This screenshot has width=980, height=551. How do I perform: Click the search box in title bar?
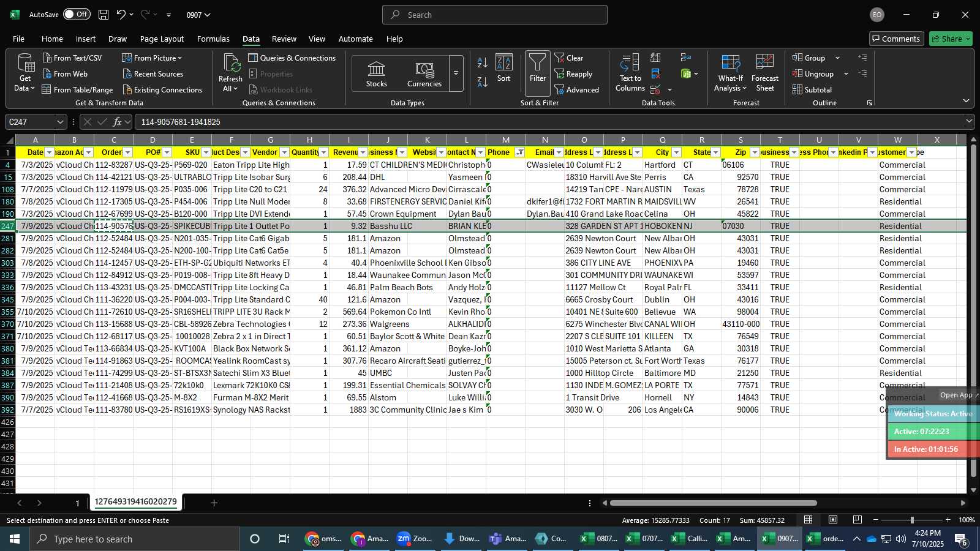click(x=495, y=15)
